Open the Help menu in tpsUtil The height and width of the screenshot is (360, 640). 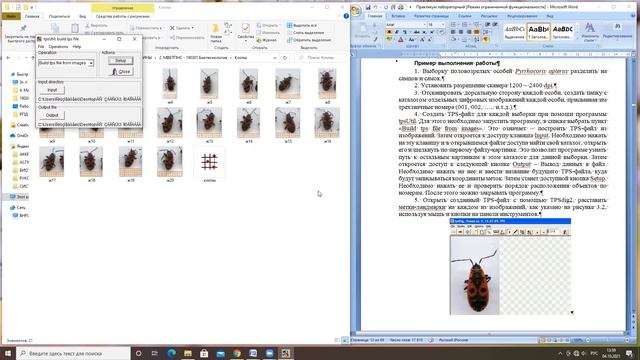[77, 47]
